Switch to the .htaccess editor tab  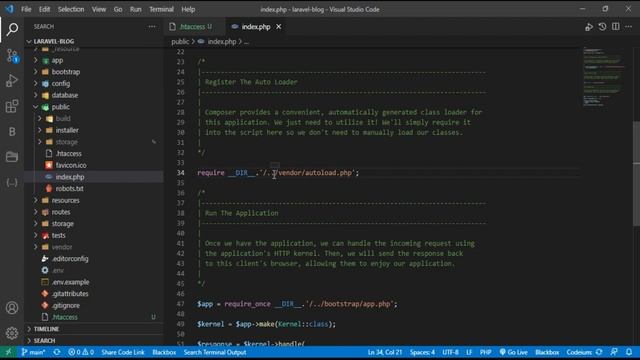[195, 27]
